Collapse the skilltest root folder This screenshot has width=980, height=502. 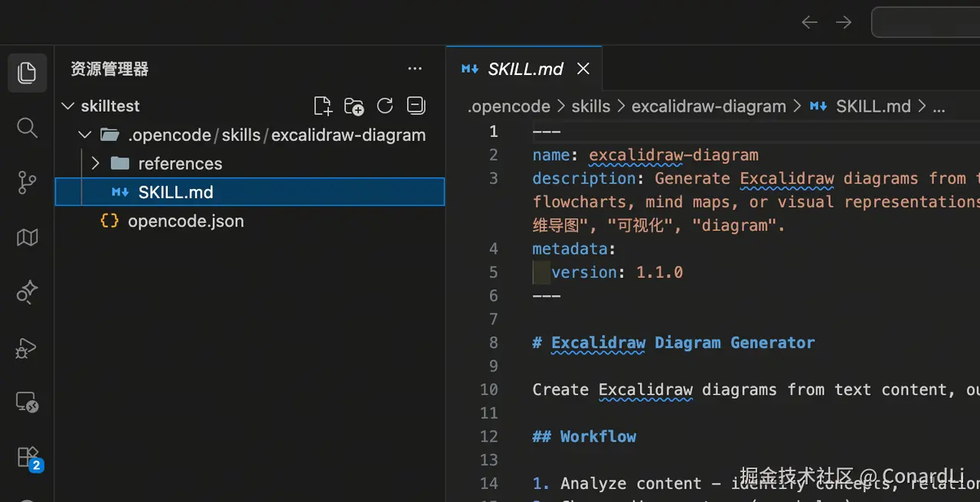[x=68, y=106]
